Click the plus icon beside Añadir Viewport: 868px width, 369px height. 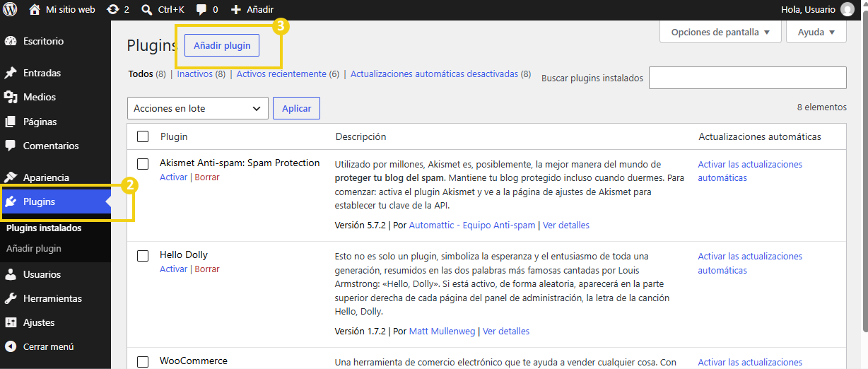click(x=236, y=9)
